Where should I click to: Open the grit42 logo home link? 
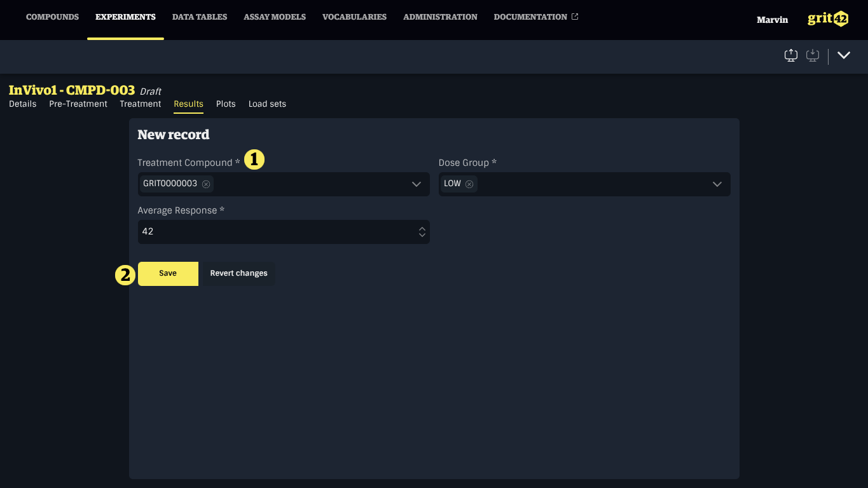click(x=828, y=19)
